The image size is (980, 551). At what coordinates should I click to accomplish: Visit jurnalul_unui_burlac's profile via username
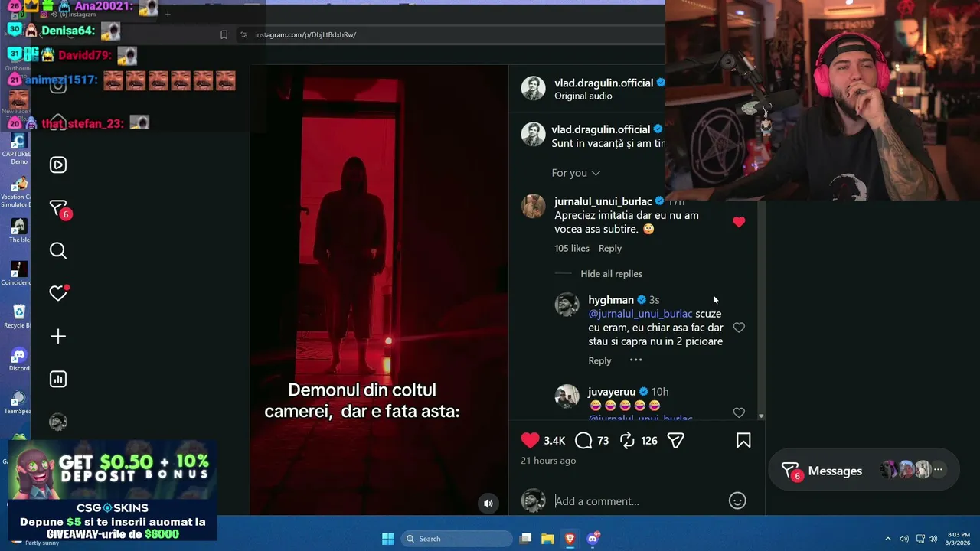tap(603, 201)
